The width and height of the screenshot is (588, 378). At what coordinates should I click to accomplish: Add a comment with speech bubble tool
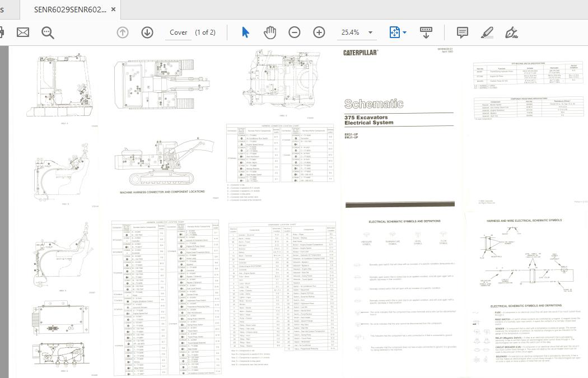point(463,32)
